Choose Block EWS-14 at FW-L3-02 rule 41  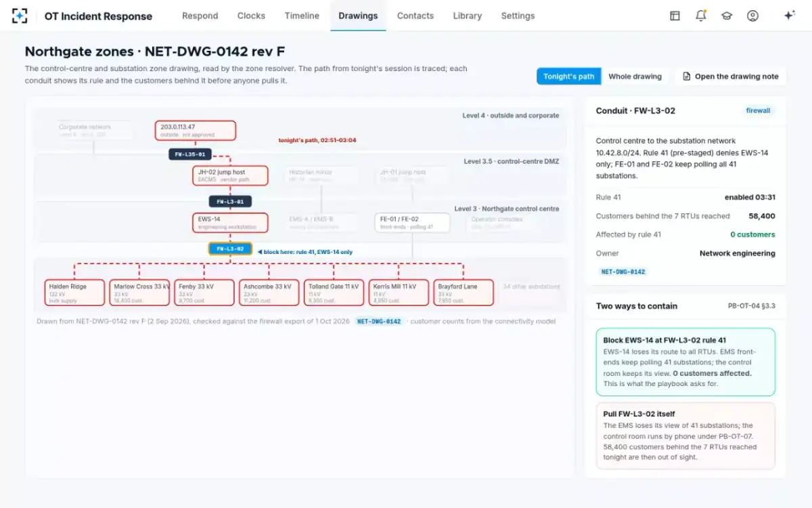coord(685,362)
